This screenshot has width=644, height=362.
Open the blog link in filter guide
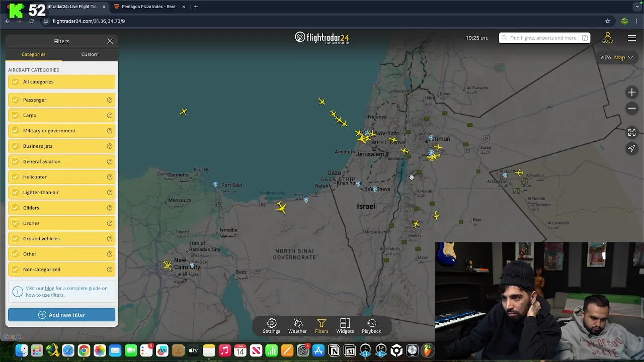coord(49,289)
